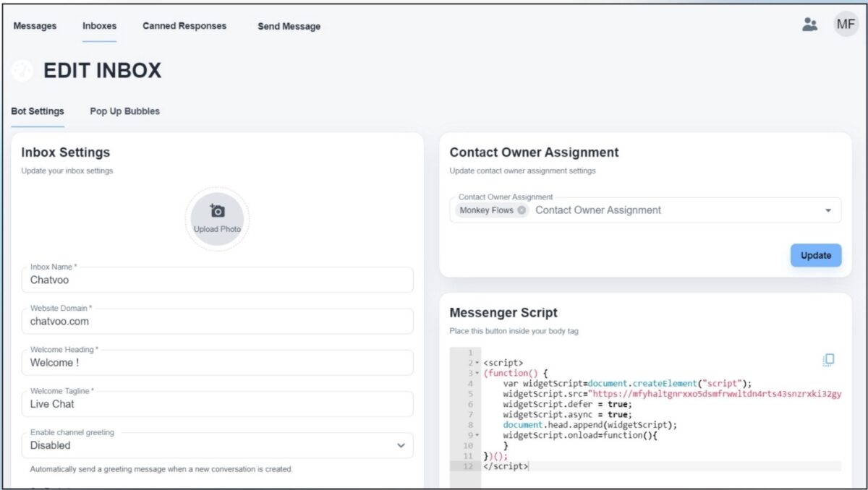
Task: Select the Bot Settings tab
Action: click(37, 111)
